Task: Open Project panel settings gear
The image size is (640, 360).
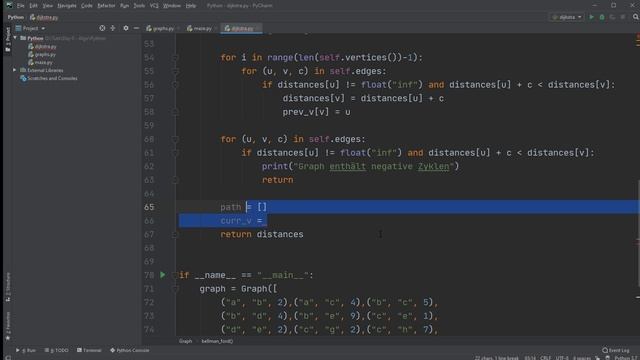Action: tap(126, 28)
